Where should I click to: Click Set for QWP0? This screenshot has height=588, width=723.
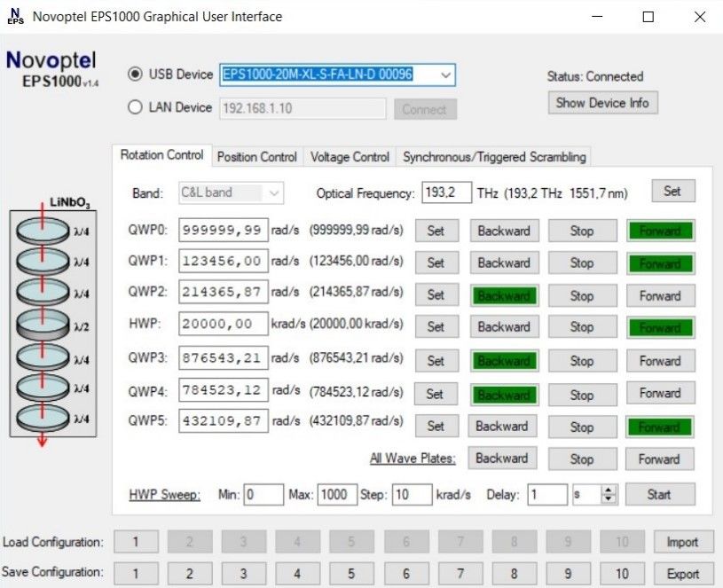[x=436, y=231]
